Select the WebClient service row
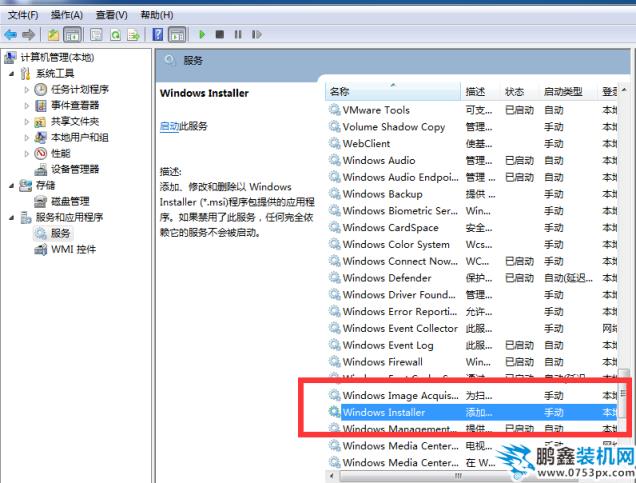This screenshot has height=483, width=636. (473, 144)
